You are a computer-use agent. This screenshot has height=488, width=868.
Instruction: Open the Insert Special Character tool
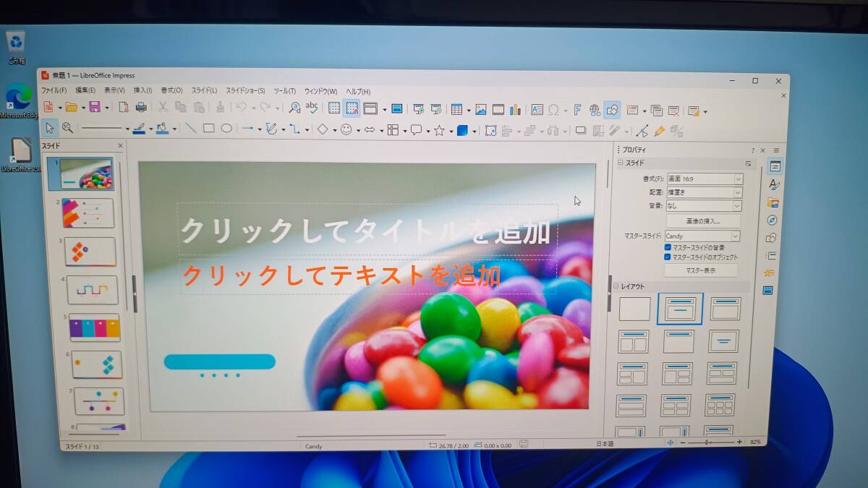coord(554,109)
